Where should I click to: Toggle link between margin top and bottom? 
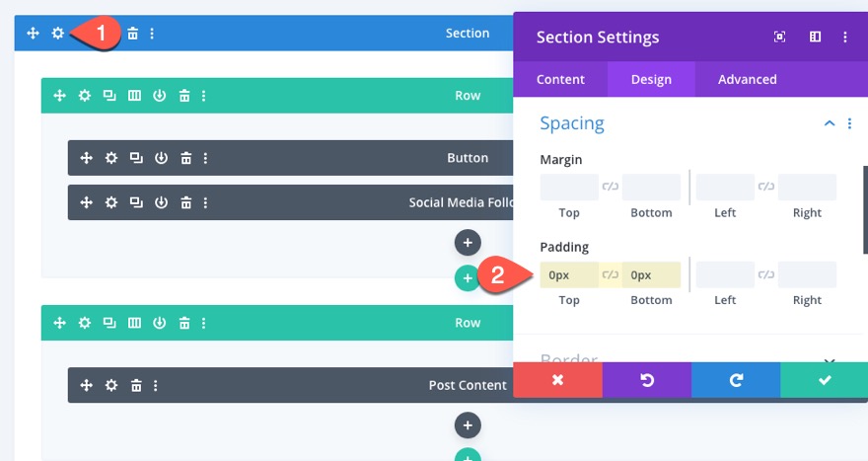point(611,187)
